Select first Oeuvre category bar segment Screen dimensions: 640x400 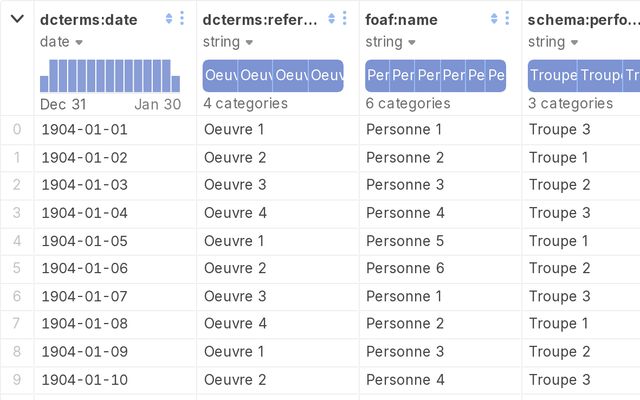pyautogui.click(x=220, y=76)
